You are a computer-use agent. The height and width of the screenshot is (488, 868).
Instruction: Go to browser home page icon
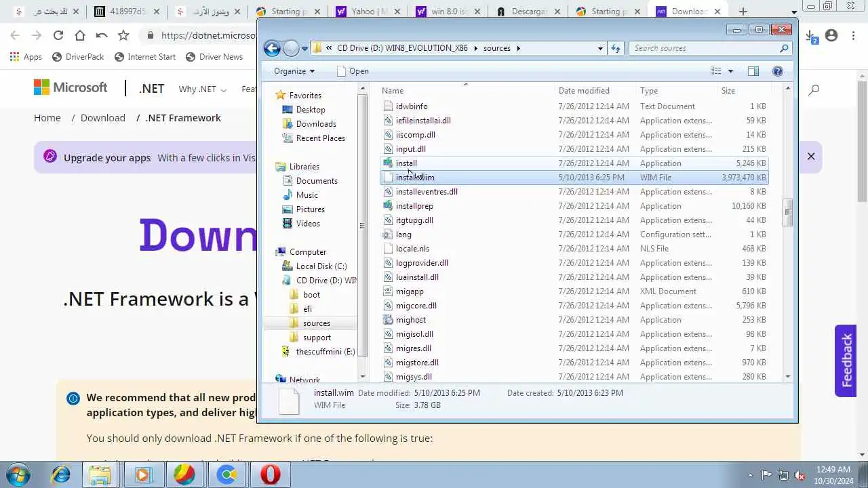80,35
